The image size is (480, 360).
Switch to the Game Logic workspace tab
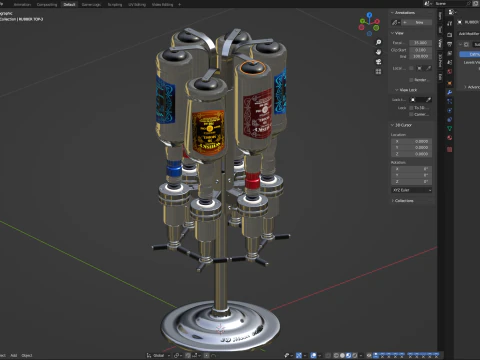click(x=91, y=5)
